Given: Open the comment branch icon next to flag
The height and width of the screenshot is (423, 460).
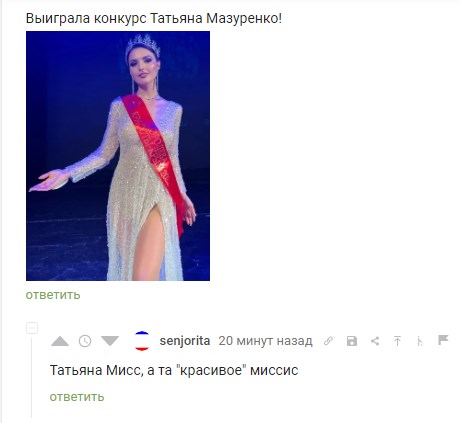Looking at the screenshot, I should tap(420, 341).
